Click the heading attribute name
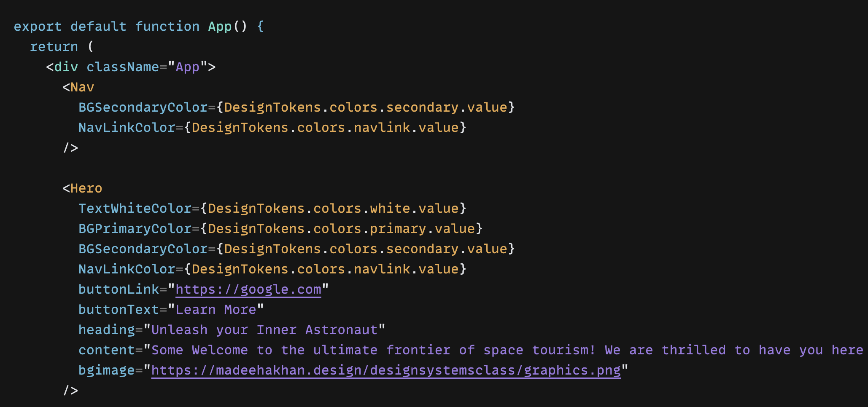868x407 pixels. point(106,330)
